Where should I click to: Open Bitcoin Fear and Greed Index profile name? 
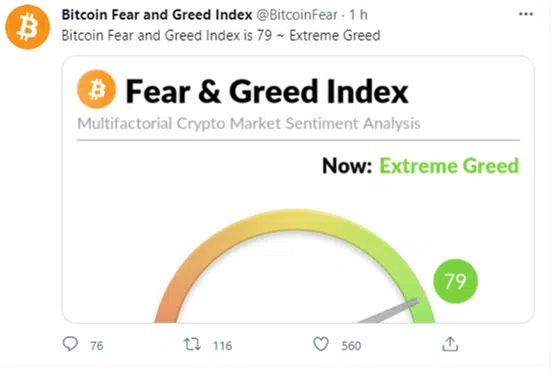coord(157,15)
